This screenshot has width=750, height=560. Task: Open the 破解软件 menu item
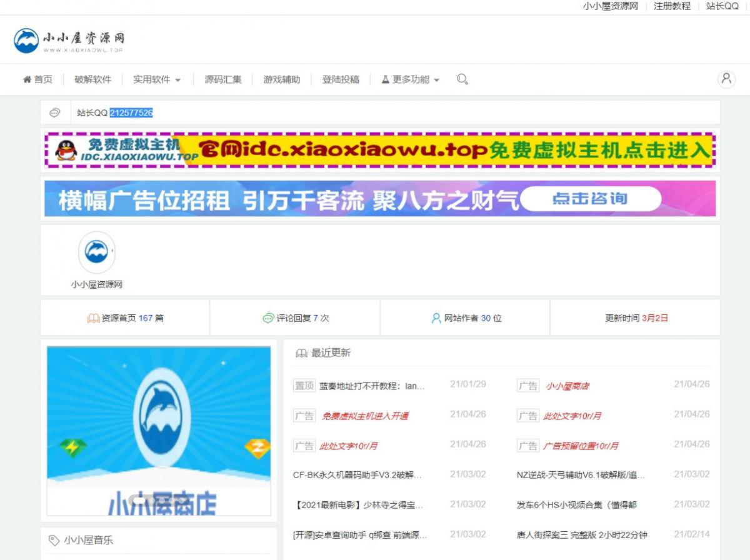[x=92, y=79]
